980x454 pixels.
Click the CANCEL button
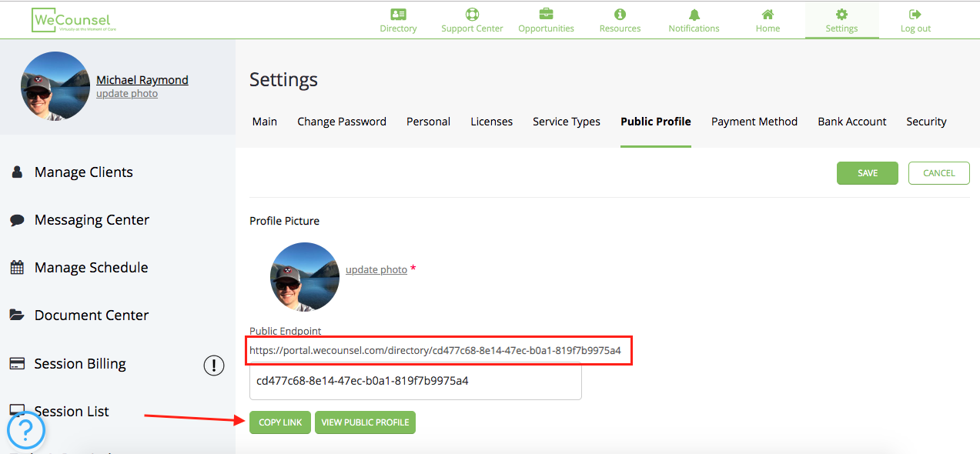point(938,173)
